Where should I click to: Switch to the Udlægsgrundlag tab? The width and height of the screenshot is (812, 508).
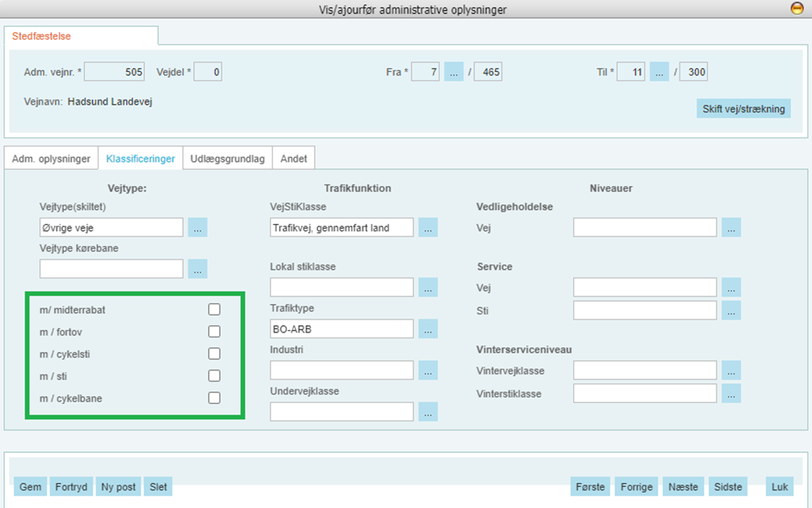[x=227, y=159]
